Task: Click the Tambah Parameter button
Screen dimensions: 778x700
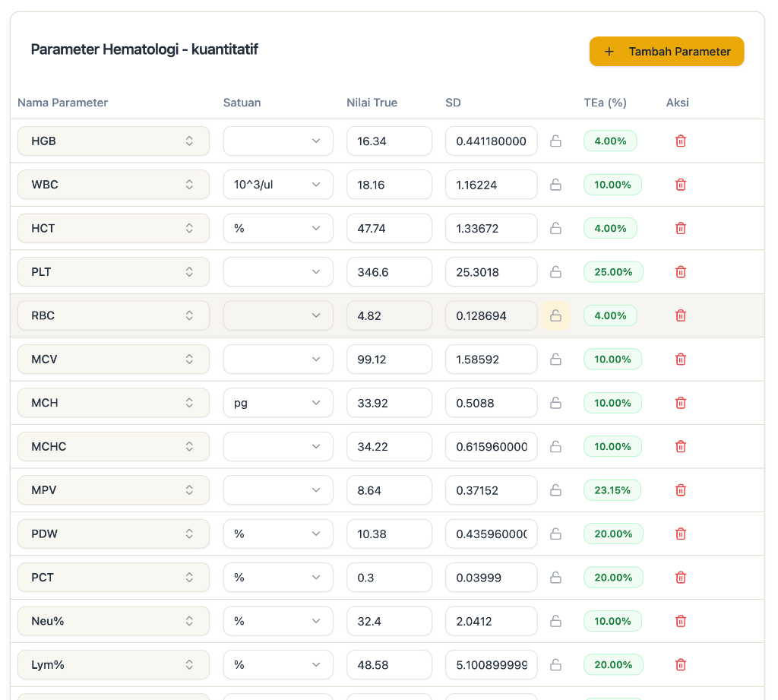Action: click(666, 51)
